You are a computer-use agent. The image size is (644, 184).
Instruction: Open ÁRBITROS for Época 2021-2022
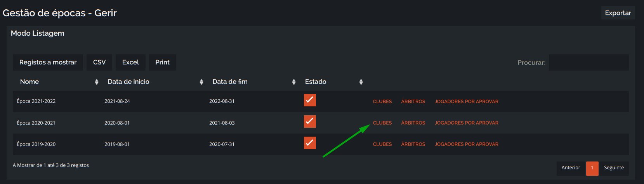click(413, 102)
